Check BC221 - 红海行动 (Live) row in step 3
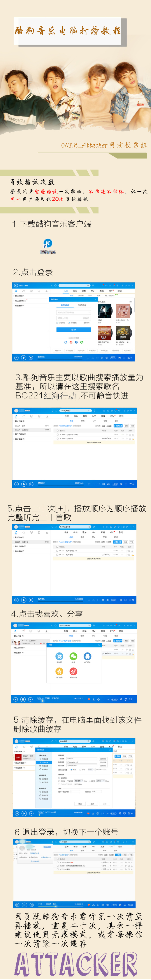 pyautogui.click(x=57, y=434)
